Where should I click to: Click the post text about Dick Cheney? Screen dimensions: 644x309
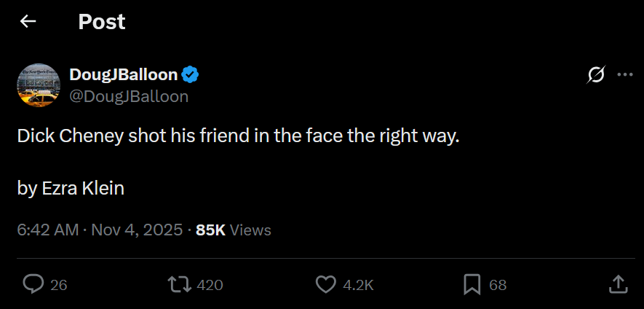[x=239, y=136]
